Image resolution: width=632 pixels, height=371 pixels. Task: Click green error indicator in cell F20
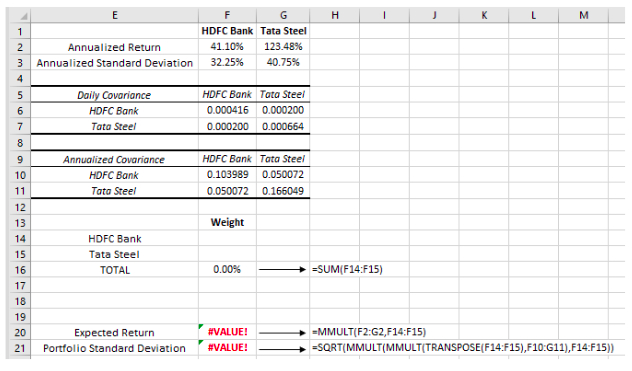point(201,327)
